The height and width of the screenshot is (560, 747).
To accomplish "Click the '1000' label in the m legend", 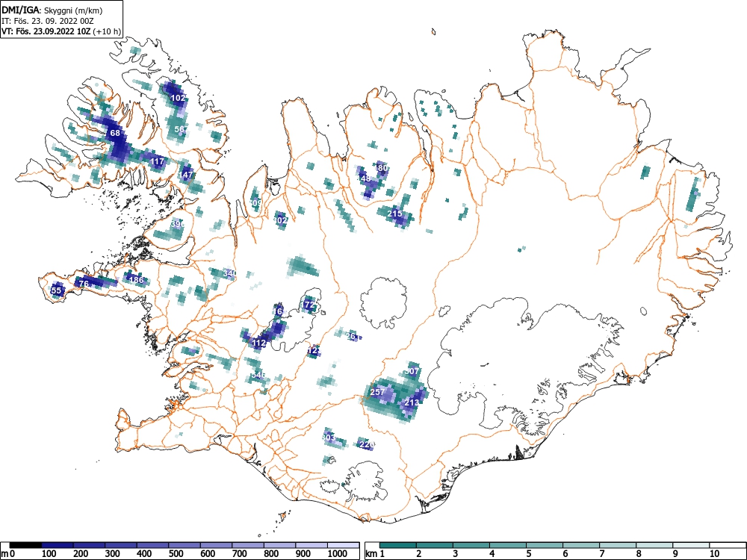I will pyautogui.click(x=338, y=553).
